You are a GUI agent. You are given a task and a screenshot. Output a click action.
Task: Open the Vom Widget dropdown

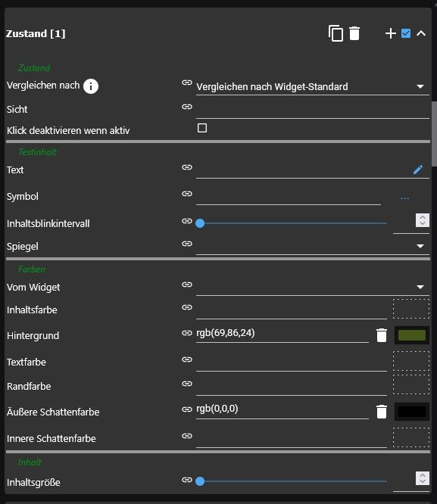(x=313, y=287)
